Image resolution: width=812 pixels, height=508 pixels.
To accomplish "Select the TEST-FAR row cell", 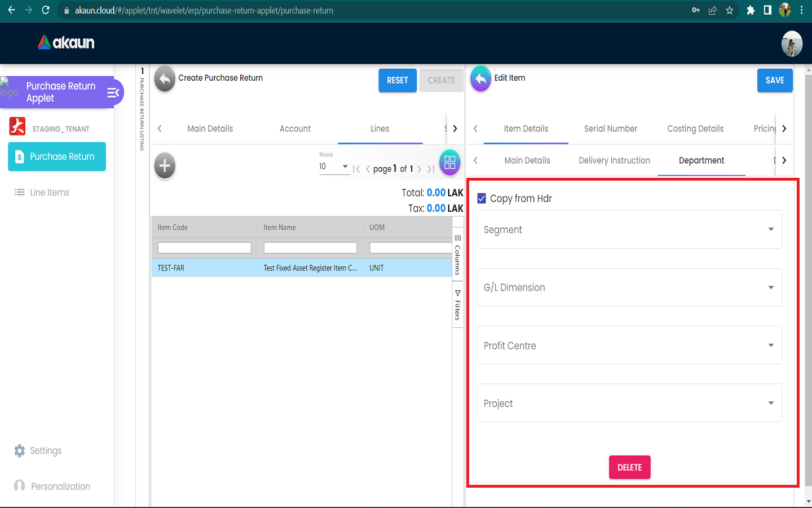I will pos(171,268).
